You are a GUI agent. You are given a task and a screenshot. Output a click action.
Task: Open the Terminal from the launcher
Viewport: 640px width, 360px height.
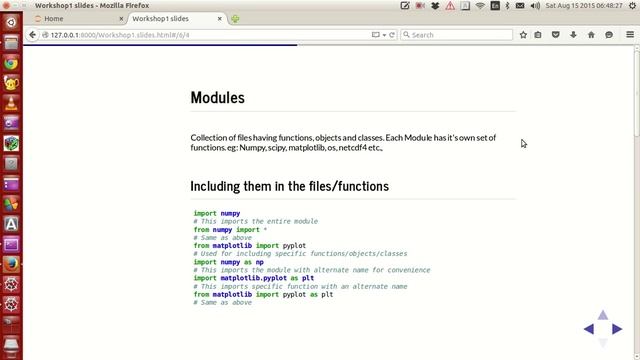pos(11,244)
